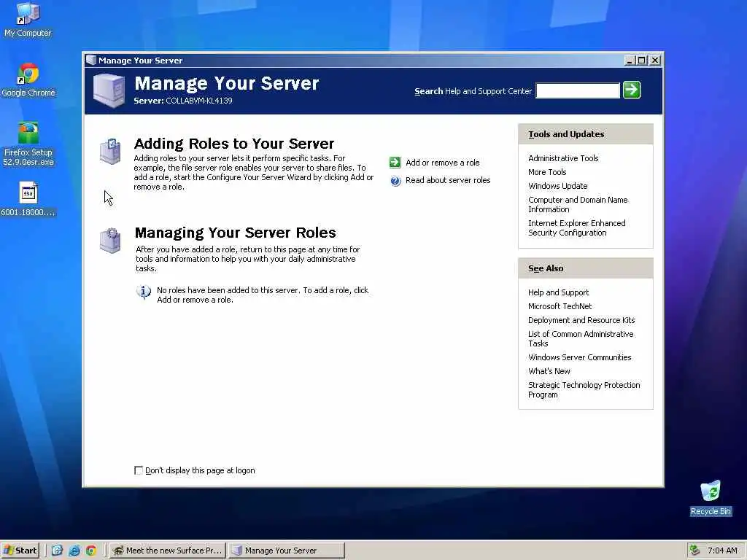Click the Managing Your Server Roles heading

click(x=236, y=233)
